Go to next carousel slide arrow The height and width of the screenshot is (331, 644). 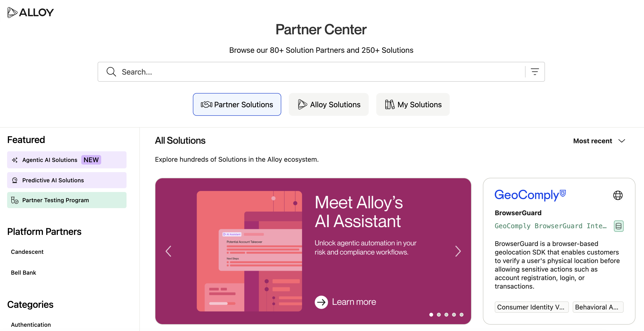(458, 251)
